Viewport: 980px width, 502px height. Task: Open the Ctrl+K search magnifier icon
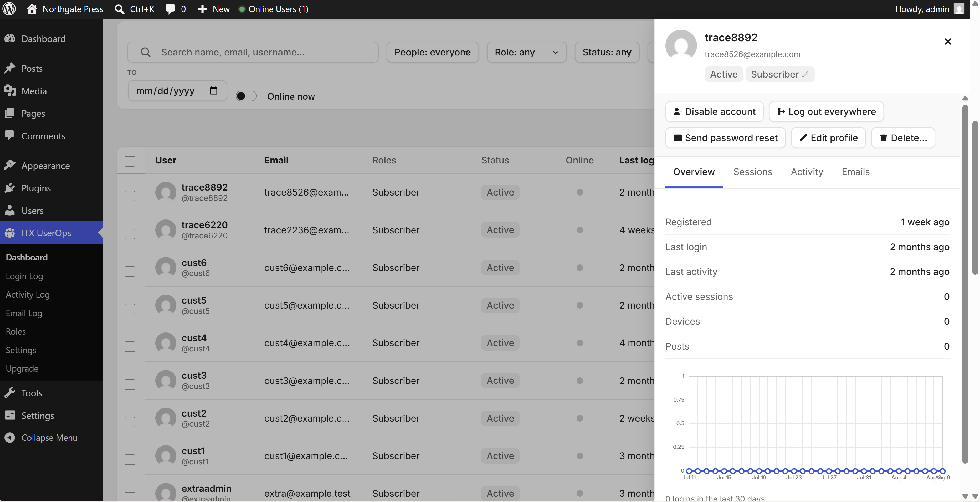click(120, 9)
